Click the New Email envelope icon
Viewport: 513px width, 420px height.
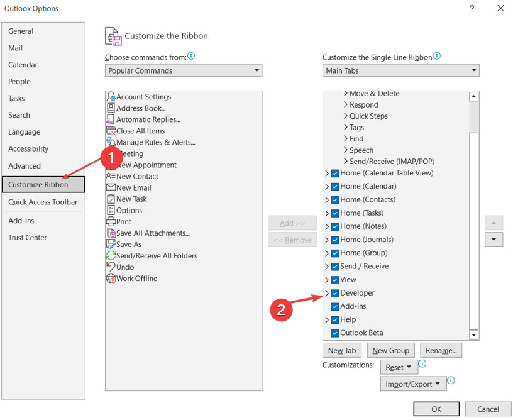[x=111, y=187]
